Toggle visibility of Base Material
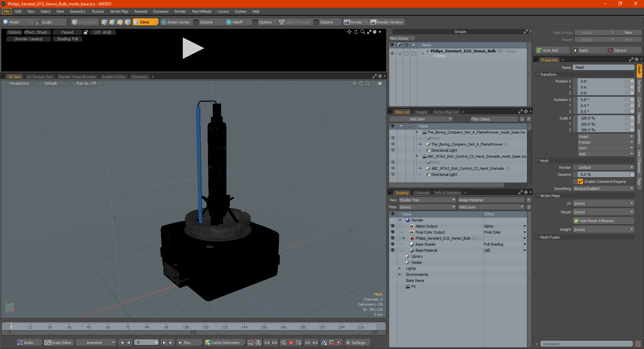Screen dimensions: 644x349 coord(392,250)
